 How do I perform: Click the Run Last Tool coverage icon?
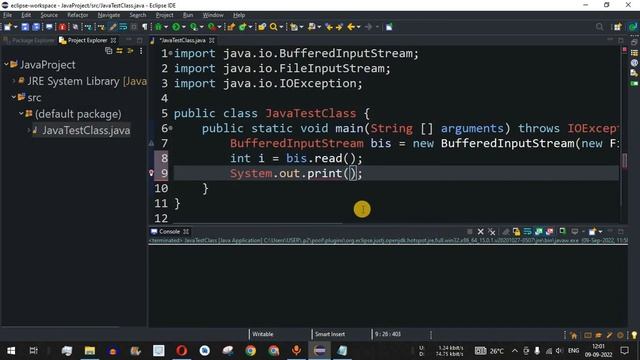tap(194, 27)
